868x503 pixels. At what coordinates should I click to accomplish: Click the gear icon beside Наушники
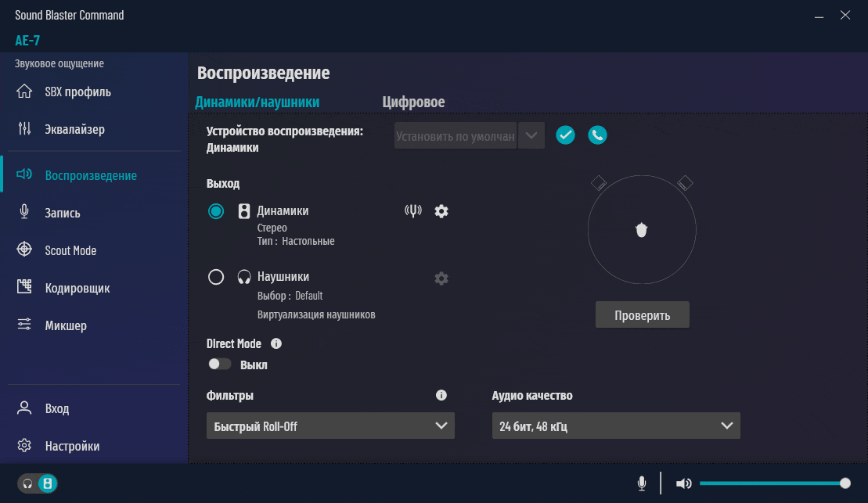(x=441, y=278)
